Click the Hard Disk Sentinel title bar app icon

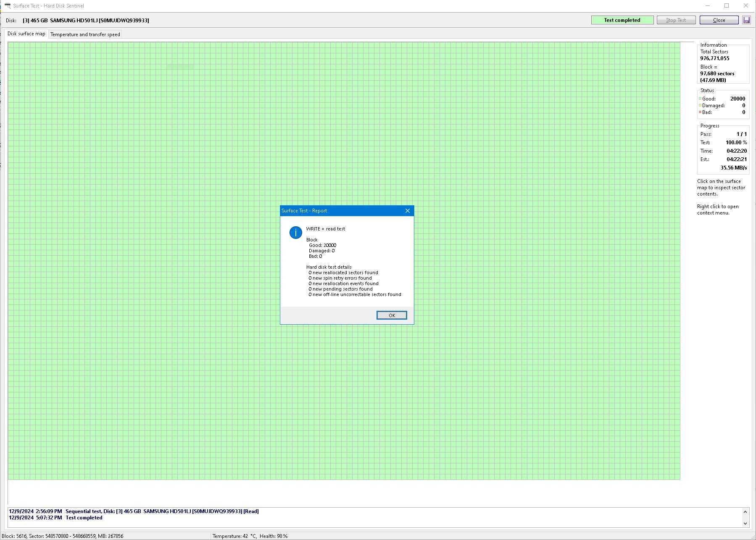pyautogui.click(x=7, y=6)
